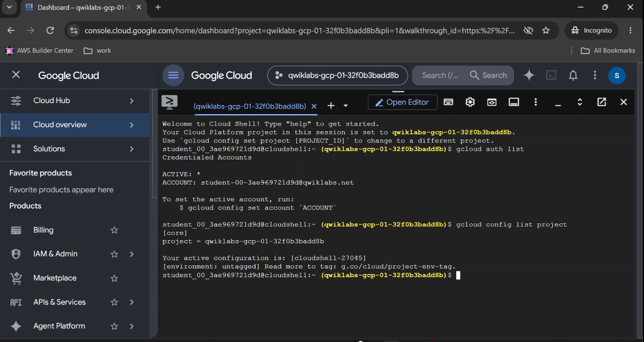Bookmark this page with the star
The width and height of the screenshot is (644, 342).
pyautogui.click(x=546, y=30)
